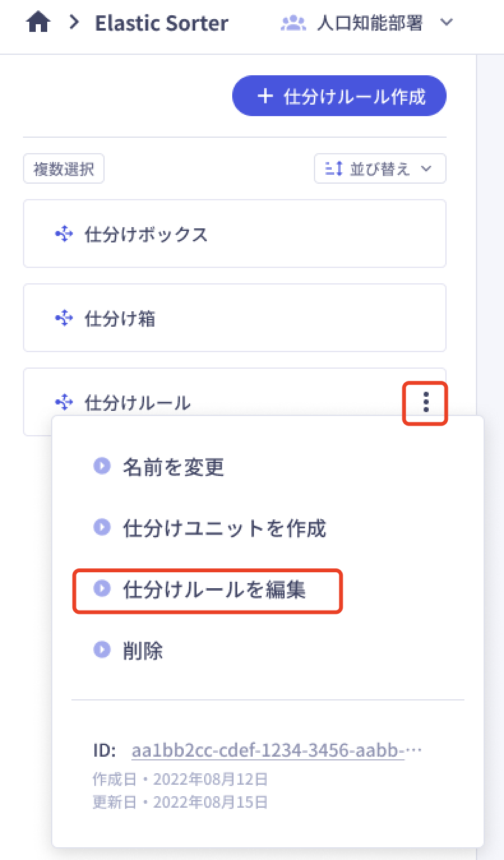This screenshot has height=860, width=504.
Task: Click the arrow bullet beside 削除
Action: pyautogui.click(x=101, y=650)
